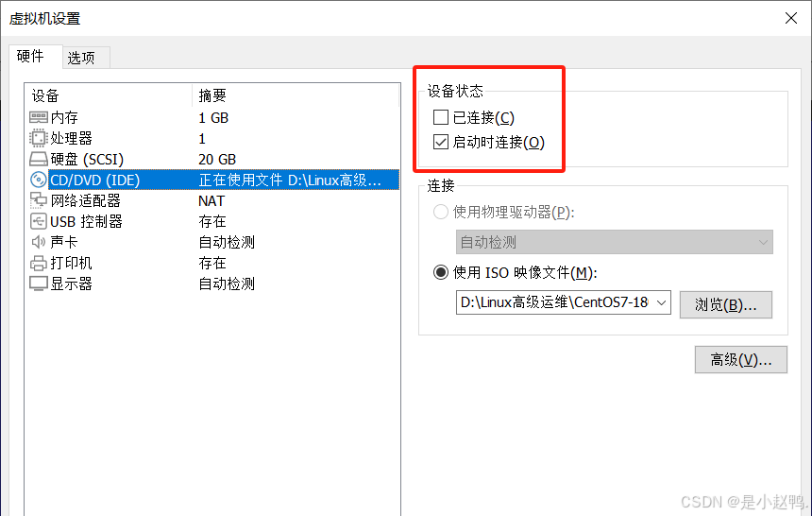Select the 网络适配器 row label

85,200
